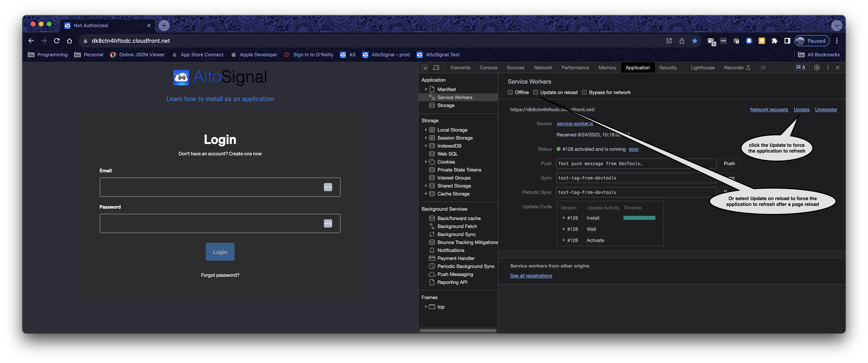Open the browser side panel icon

pyautogui.click(x=787, y=41)
